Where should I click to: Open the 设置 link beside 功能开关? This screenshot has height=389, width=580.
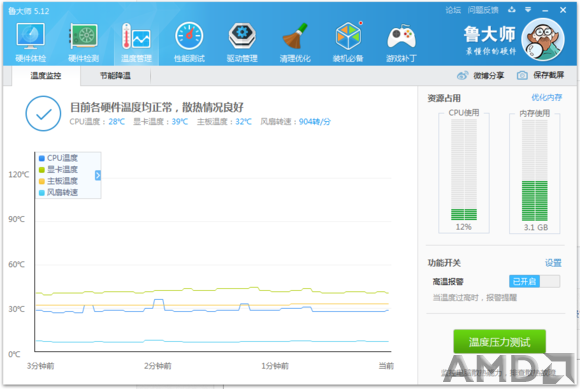553,263
